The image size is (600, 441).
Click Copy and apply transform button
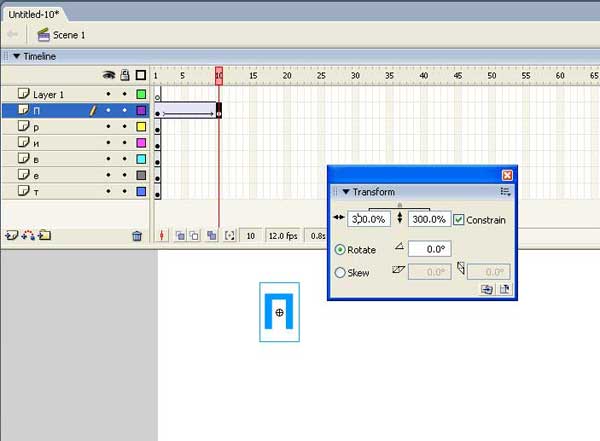[x=486, y=289]
